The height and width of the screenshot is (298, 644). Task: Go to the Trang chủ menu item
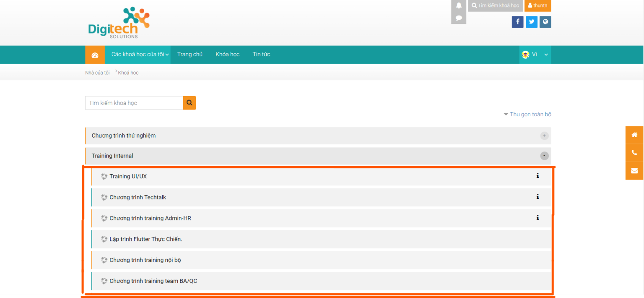[x=190, y=55]
